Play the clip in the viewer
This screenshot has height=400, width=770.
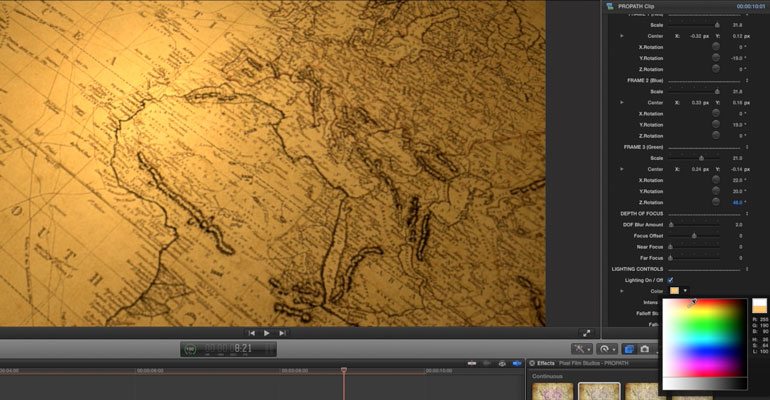(x=267, y=333)
